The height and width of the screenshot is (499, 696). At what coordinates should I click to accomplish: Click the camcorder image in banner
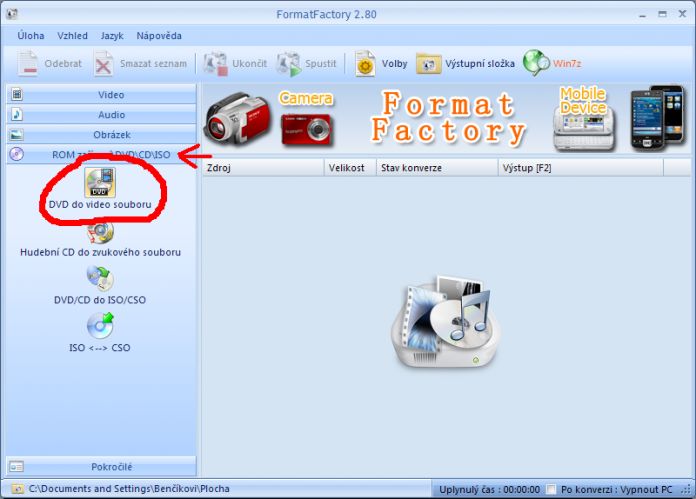point(237,119)
